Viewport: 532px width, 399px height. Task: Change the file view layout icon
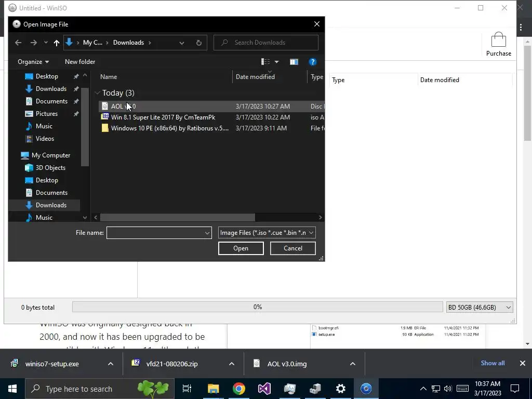click(265, 62)
